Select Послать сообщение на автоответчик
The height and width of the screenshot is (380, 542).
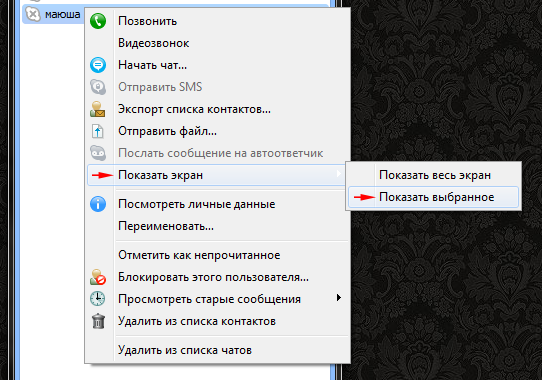click(217, 153)
